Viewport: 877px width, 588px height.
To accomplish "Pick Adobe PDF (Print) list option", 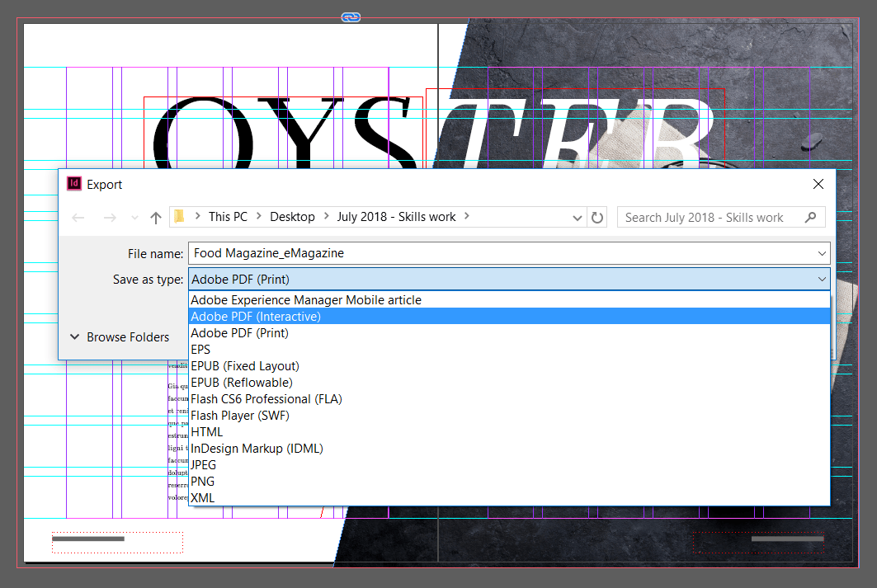I will pyautogui.click(x=509, y=333).
